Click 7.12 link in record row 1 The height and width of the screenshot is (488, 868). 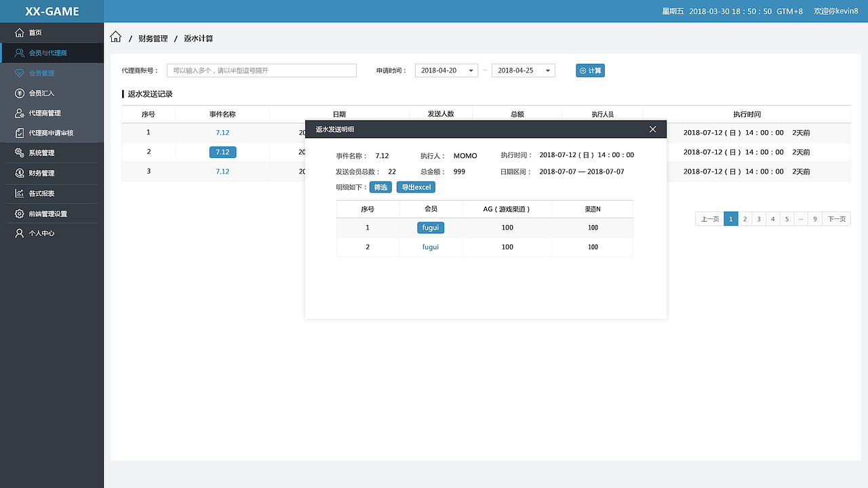222,133
